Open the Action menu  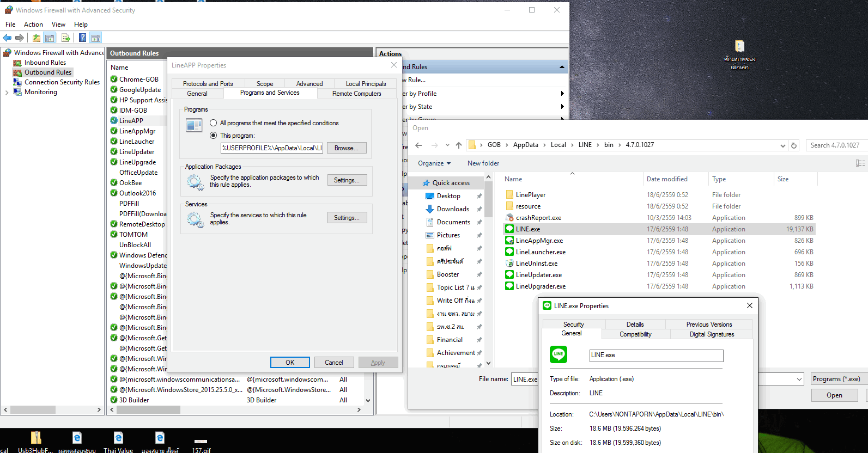tap(33, 25)
